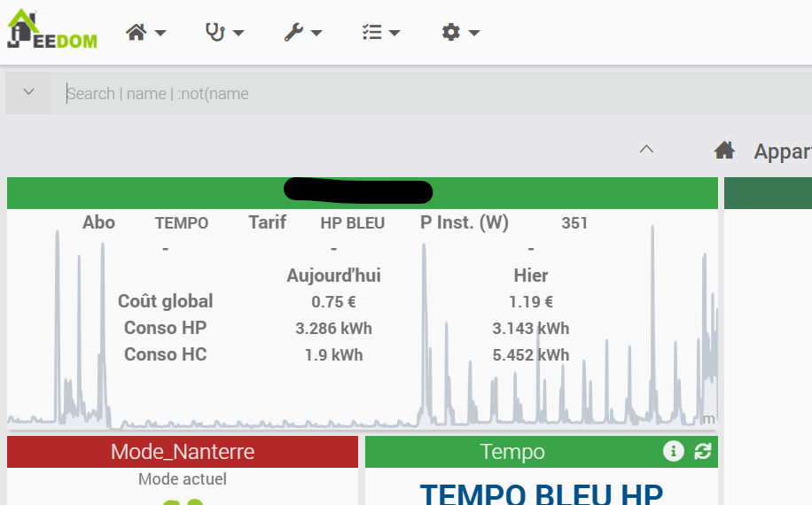Click the instant power value 351

[x=574, y=223]
